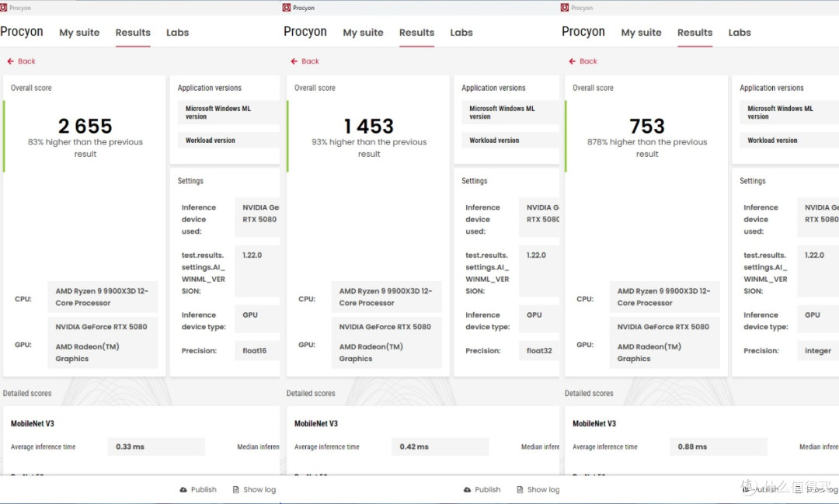The width and height of the screenshot is (839, 504).
Task: Publish the result scoring 2 655
Action: (198, 489)
